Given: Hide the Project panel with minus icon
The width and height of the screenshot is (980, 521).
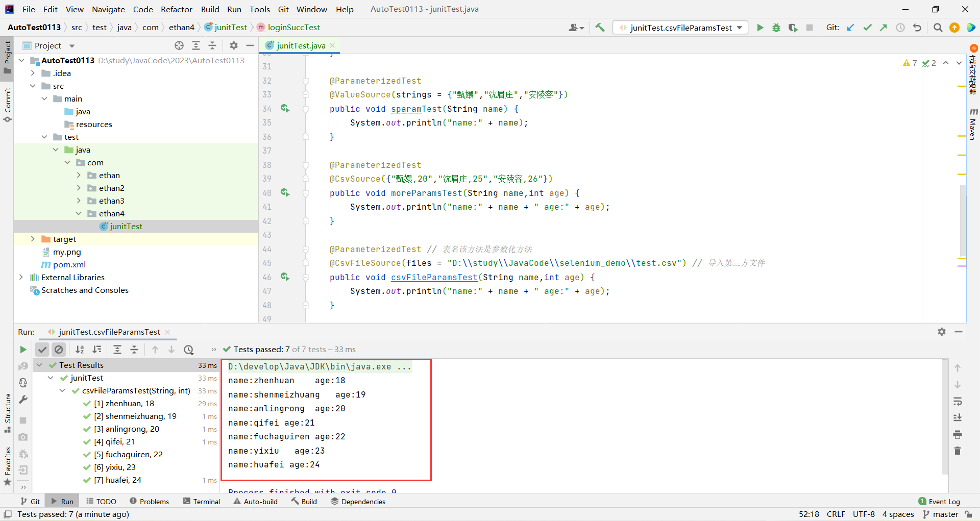Looking at the screenshot, I should 250,45.
